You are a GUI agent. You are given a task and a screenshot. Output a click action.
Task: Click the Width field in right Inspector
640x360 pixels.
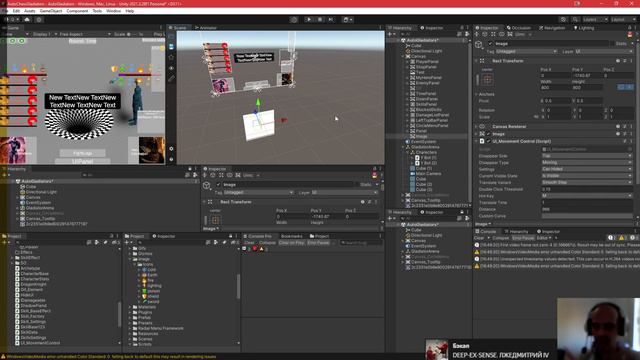pos(555,87)
